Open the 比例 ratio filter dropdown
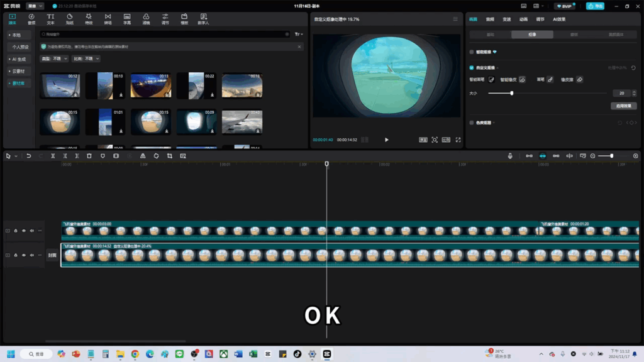Viewport: 644px width, 362px height. (86, 58)
